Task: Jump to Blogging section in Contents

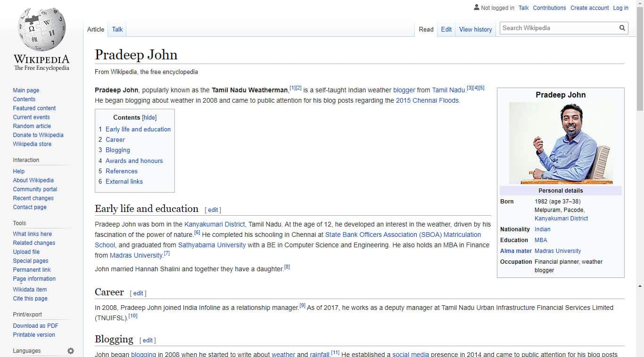Action: [x=118, y=150]
